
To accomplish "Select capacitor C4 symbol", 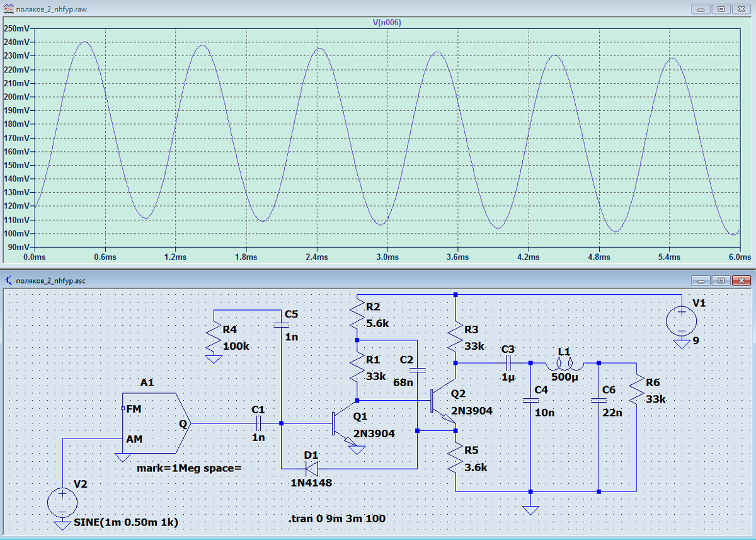I will 530,401.
